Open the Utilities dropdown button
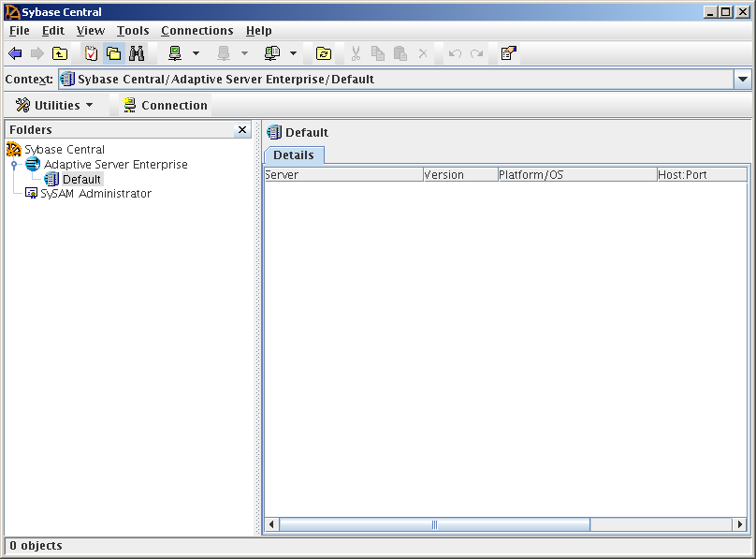756x559 pixels. 55,105
